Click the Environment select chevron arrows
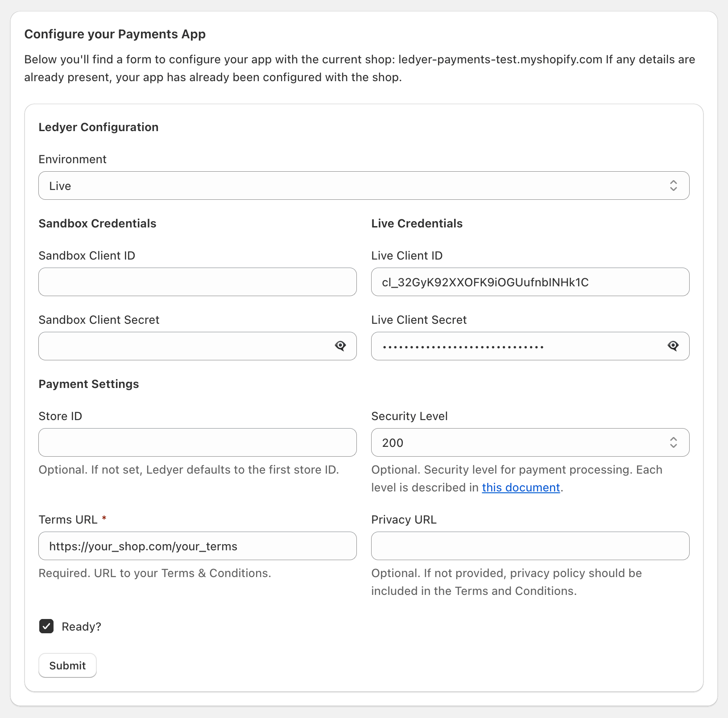 (x=673, y=186)
